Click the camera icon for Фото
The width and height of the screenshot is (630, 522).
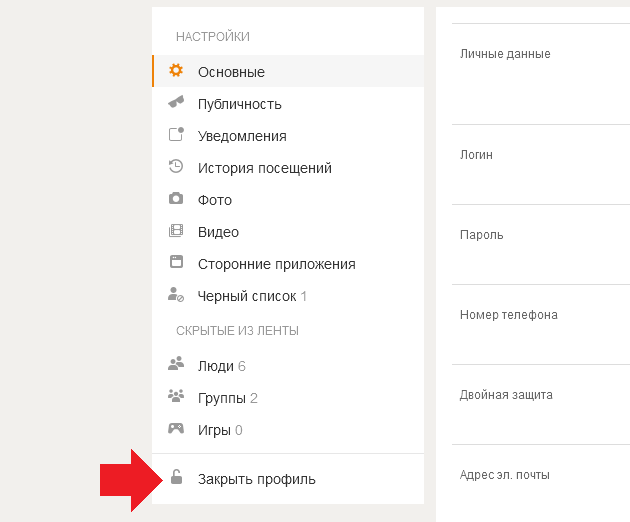tap(176, 198)
